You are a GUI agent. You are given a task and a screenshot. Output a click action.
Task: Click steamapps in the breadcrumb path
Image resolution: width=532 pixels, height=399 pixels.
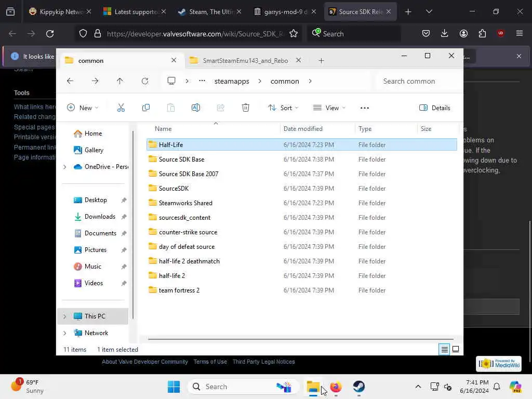pos(232,81)
